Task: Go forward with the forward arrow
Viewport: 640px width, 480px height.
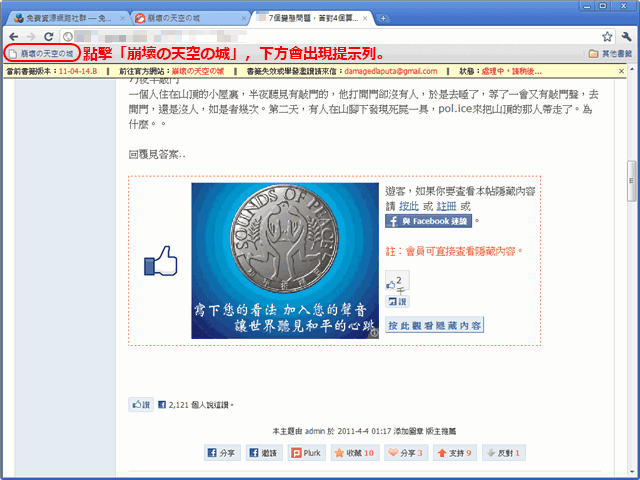Action: (x=31, y=37)
